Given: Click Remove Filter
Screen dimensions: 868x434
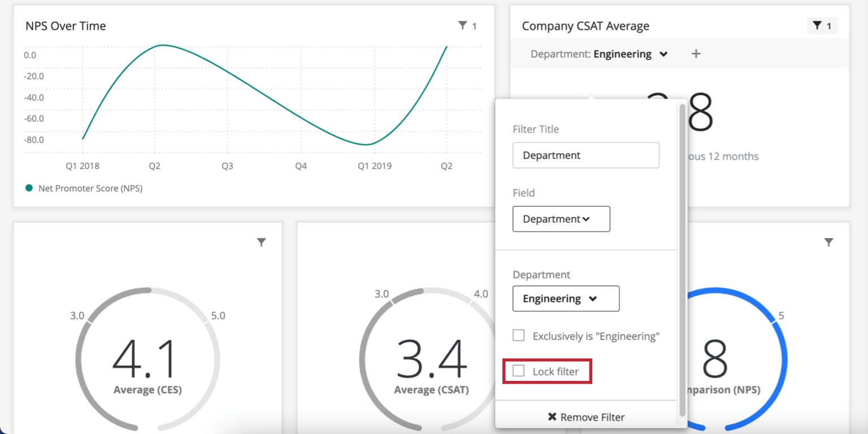Looking at the screenshot, I should tap(592, 417).
